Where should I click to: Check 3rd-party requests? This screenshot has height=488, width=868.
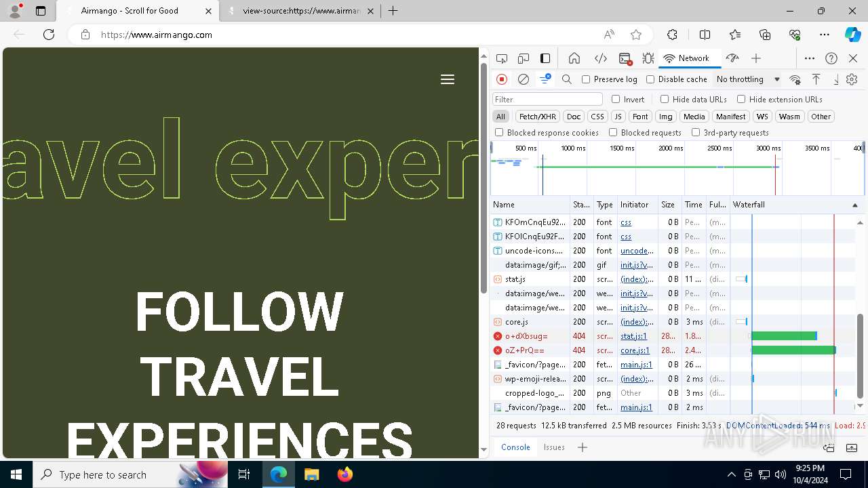(x=696, y=133)
